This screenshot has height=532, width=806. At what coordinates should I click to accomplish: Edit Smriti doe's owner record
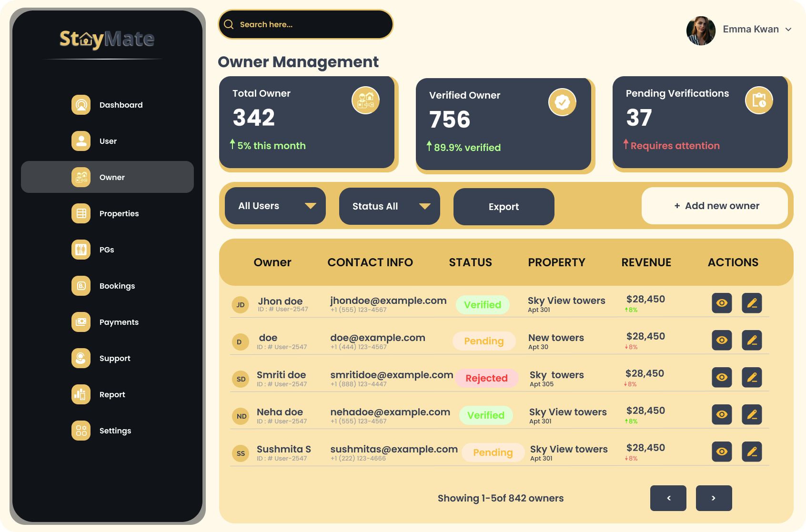coord(752,378)
